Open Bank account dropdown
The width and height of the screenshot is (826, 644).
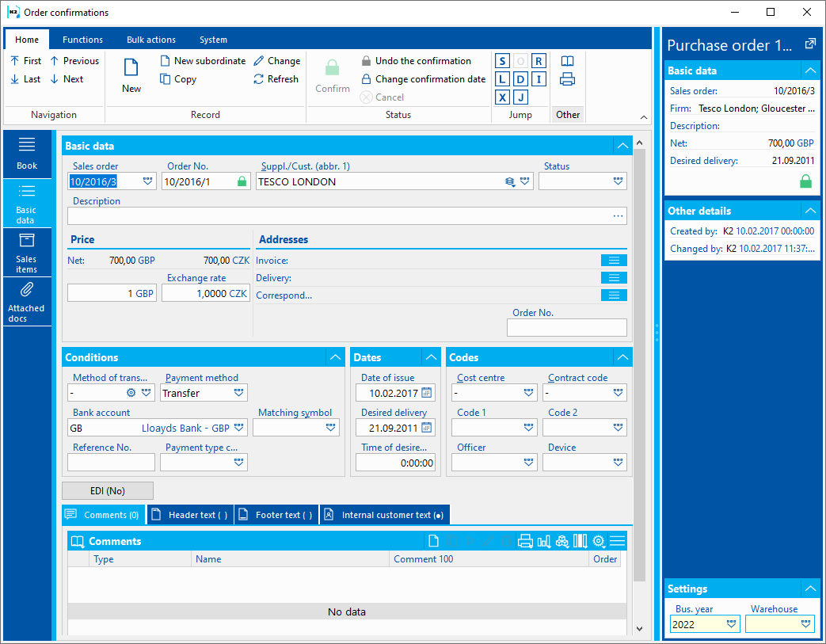click(238, 428)
